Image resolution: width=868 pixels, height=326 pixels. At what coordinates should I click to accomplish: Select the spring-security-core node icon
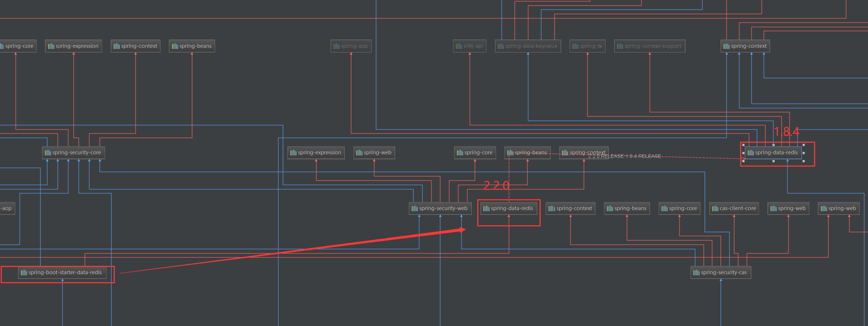coord(48,153)
